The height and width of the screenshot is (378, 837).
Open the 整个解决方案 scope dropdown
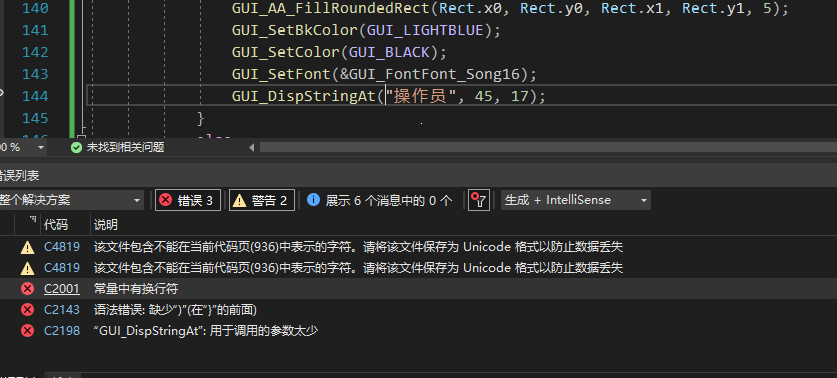point(70,200)
